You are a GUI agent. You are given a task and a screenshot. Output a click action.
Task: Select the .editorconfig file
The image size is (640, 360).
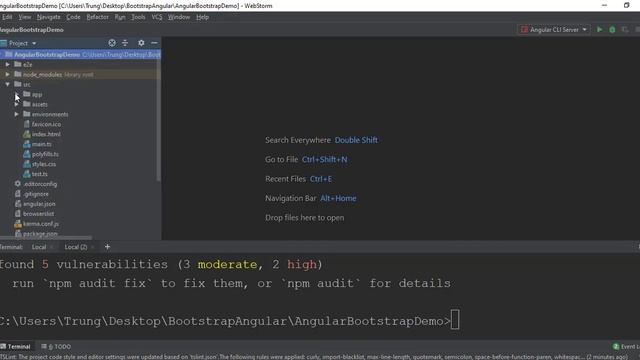point(40,184)
